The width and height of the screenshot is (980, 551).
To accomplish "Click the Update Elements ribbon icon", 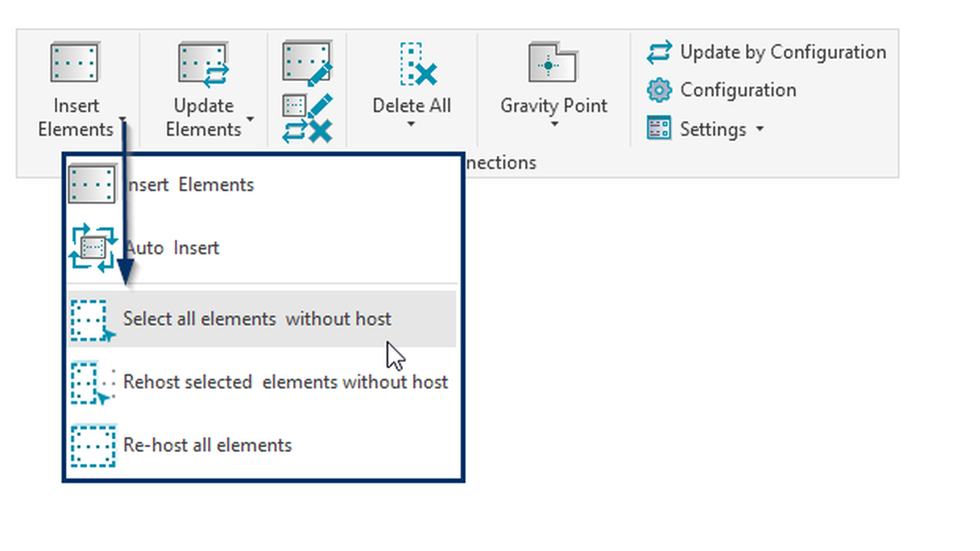I will [203, 64].
